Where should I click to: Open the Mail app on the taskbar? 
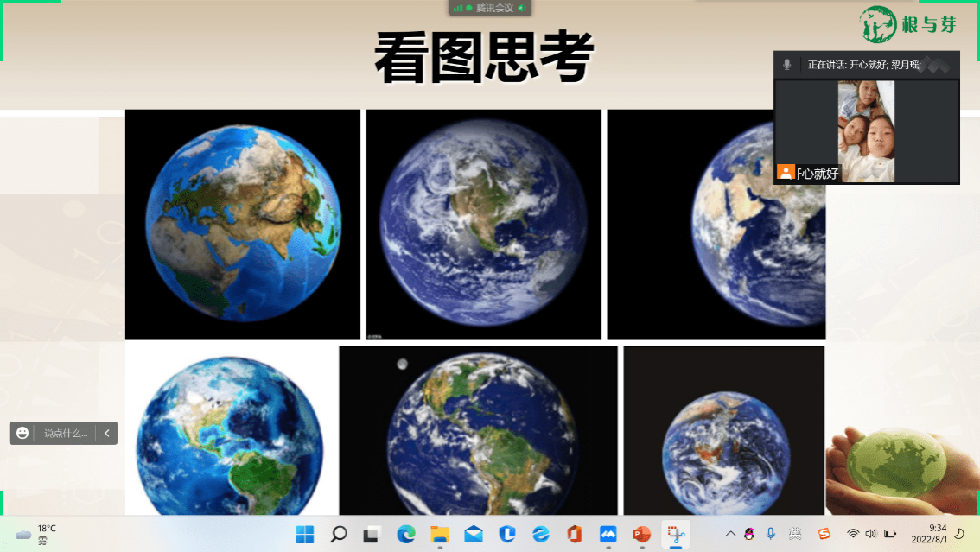coord(474,535)
